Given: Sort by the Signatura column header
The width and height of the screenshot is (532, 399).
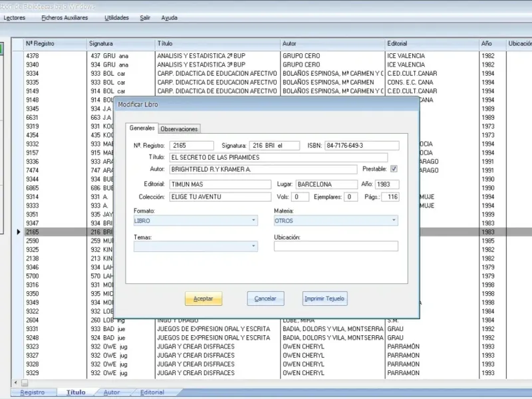Looking at the screenshot, I should [121, 43].
